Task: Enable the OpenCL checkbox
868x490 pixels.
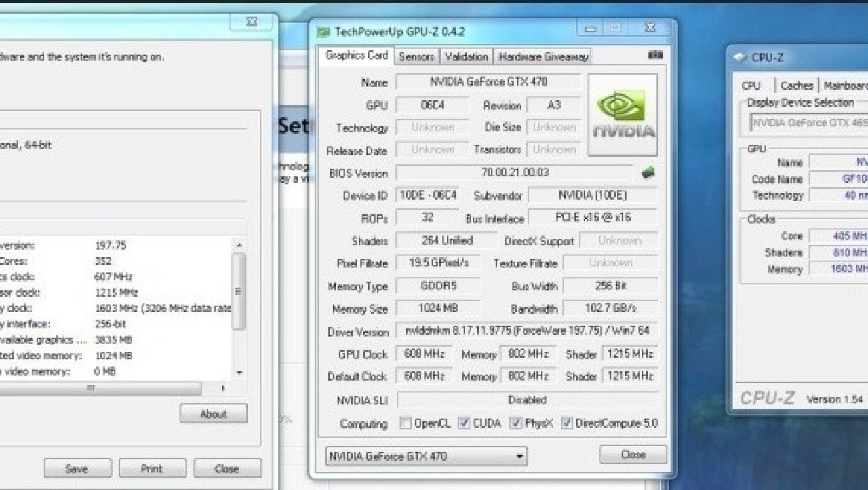Action: click(406, 423)
